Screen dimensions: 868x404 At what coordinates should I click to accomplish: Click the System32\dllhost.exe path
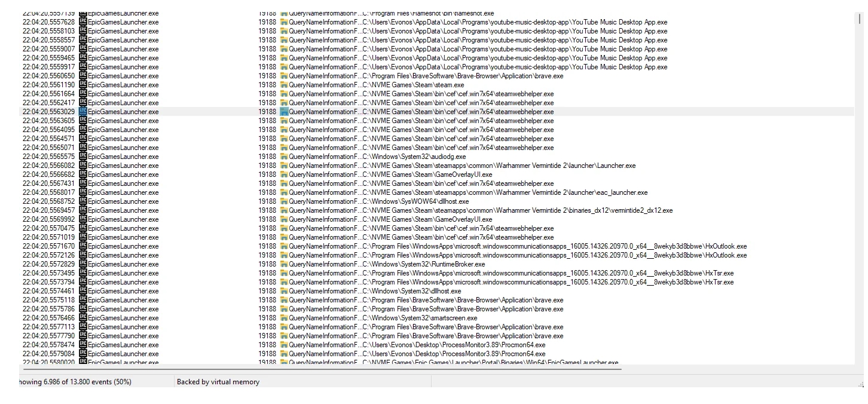point(412,291)
